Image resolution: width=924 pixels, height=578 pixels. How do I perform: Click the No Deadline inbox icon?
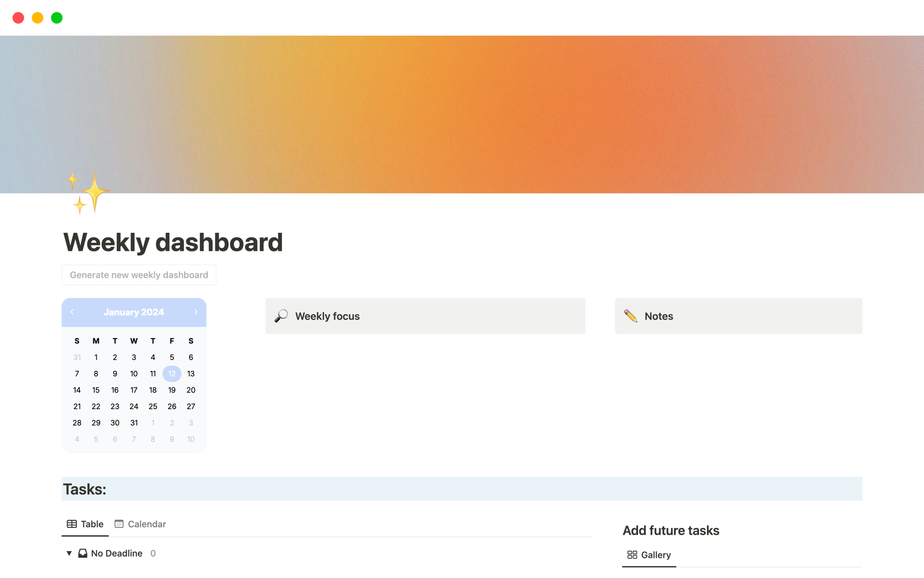coord(82,552)
